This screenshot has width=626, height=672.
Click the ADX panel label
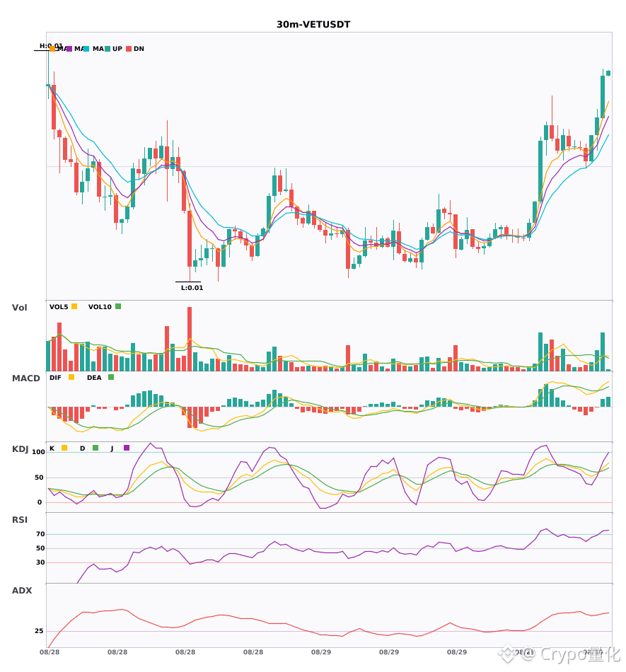click(x=22, y=590)
